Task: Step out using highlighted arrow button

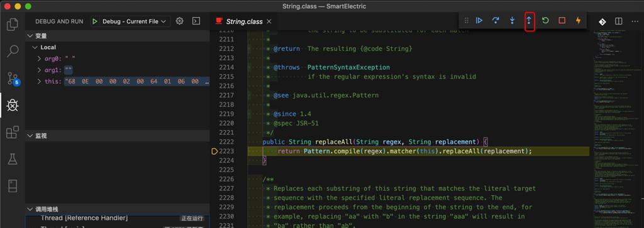Action: click(x=529, y=21)
